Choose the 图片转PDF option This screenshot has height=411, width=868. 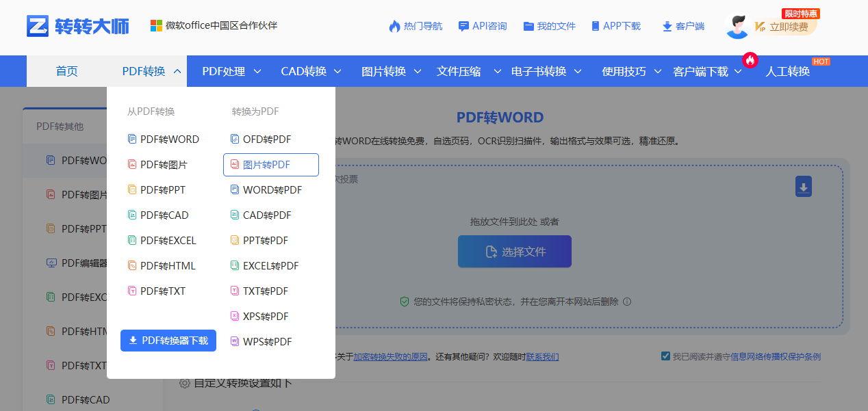click(x=270, y=164)
